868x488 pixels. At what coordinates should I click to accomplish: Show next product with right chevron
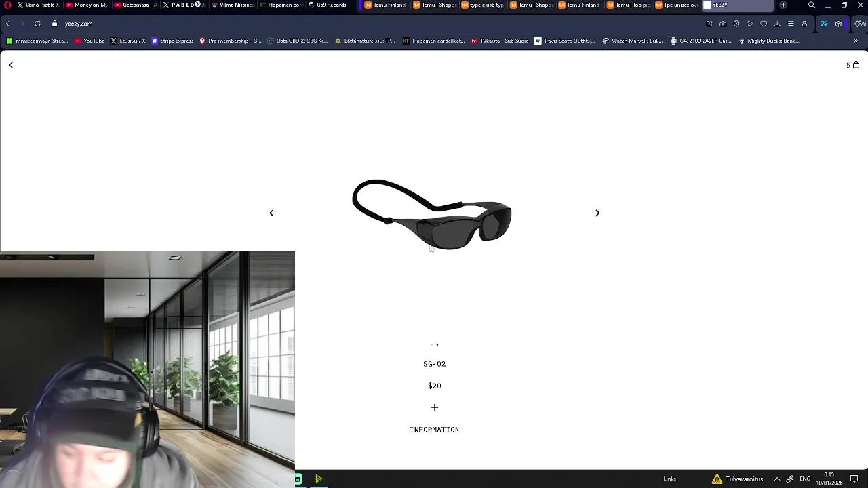597,213
